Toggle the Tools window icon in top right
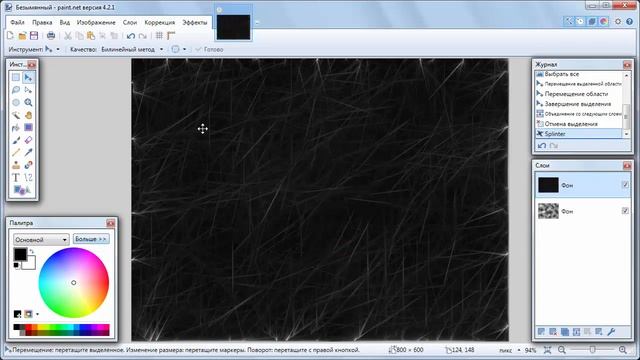Image resolution: width=640 pixels, height=360 pixels. [569, 21]
